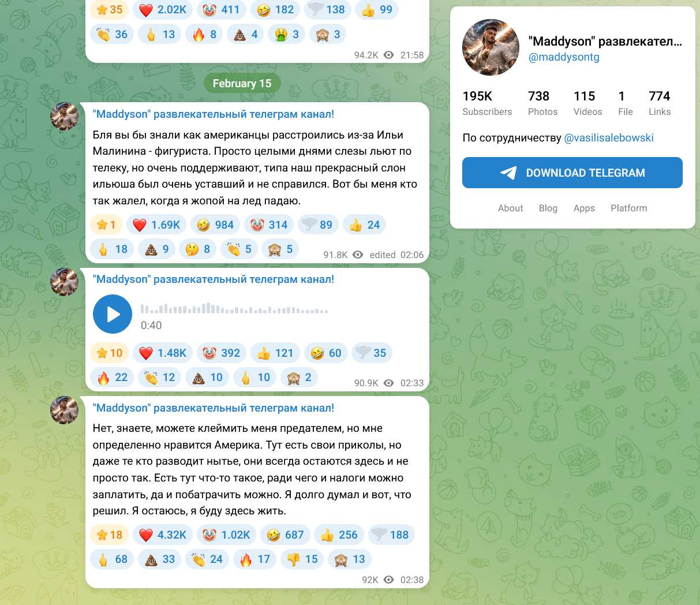Click the heart reaction showing 4.32K

click(163, 535)
